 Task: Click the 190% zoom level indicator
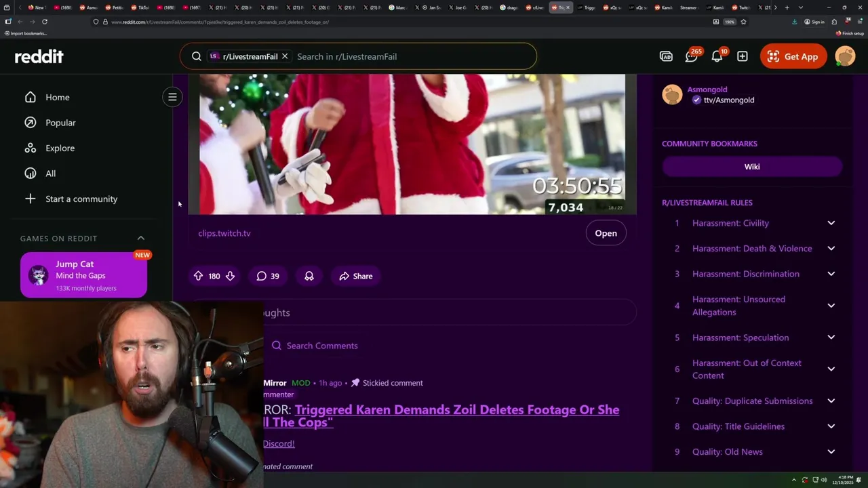pos(730,22)
